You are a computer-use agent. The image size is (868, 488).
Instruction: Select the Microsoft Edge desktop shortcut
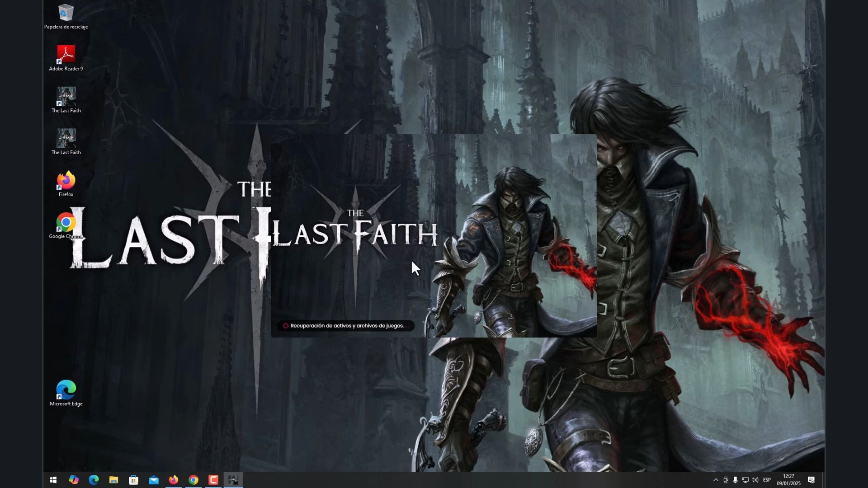point(66,393)
